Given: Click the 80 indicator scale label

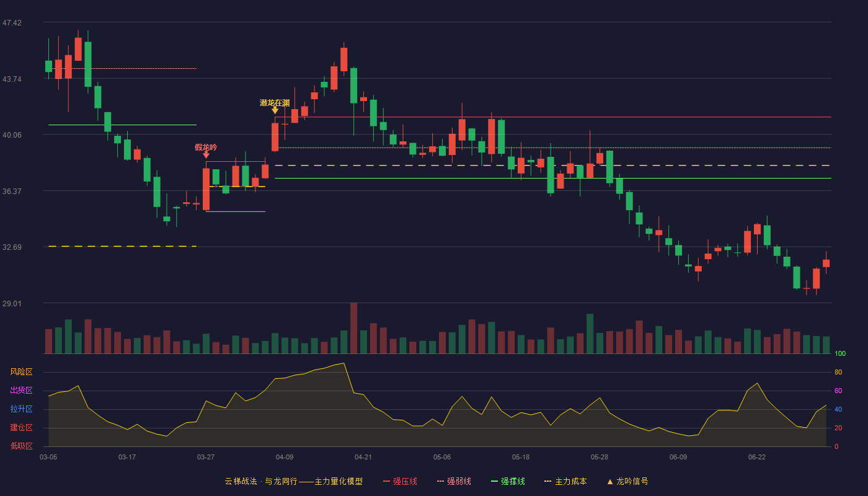Looking at the screenshot, I should (838, 373).
